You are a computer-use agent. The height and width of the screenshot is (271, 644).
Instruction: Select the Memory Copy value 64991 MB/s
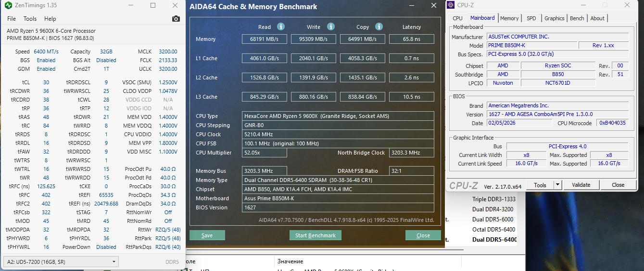coord(362,39)
